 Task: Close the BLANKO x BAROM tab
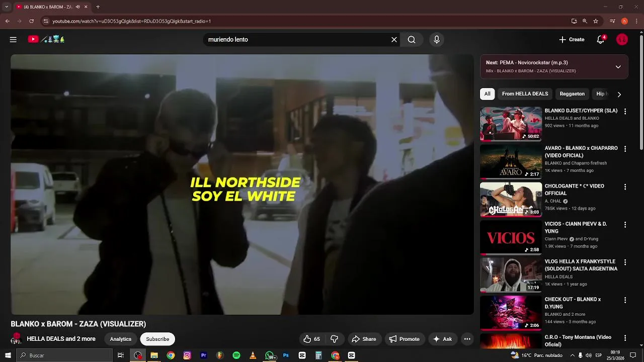pos(86,7)
